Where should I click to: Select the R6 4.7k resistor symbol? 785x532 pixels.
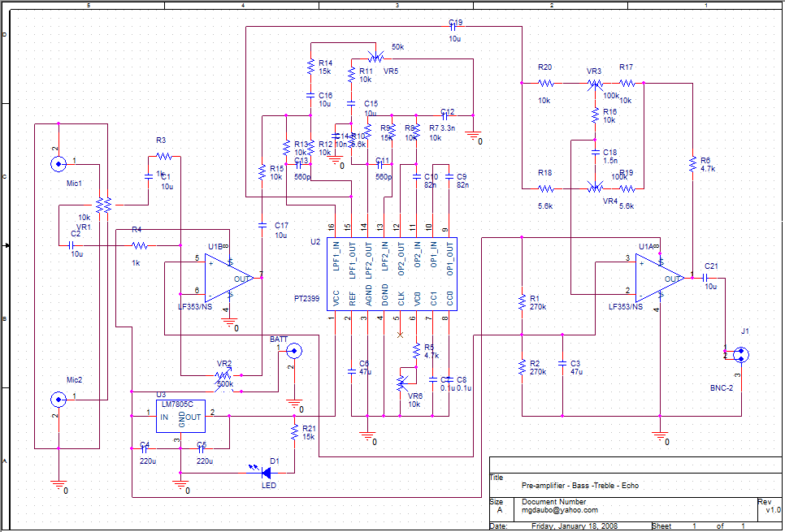[692, 164]
